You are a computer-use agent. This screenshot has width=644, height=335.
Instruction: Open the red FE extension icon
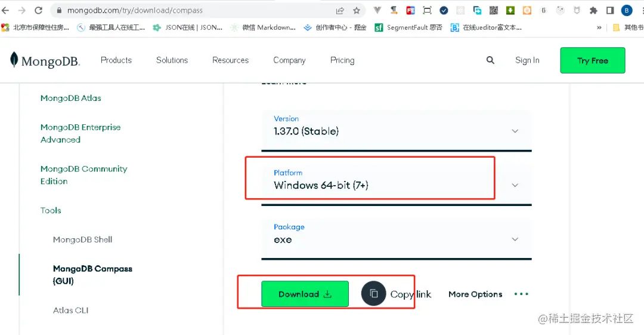click(x=410, y=10)
